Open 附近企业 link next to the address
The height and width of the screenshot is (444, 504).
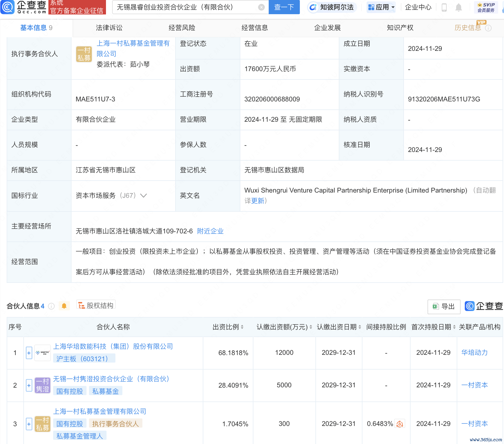tap(210, 231)
